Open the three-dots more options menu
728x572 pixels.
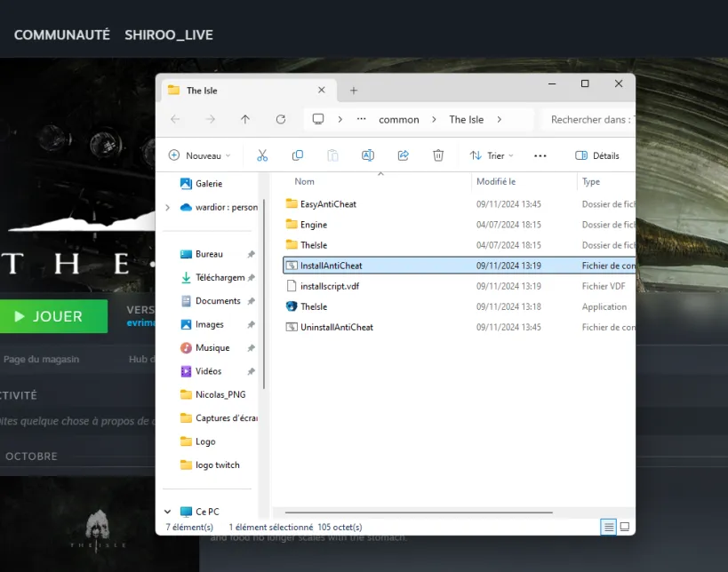click(x=540, y=155)
